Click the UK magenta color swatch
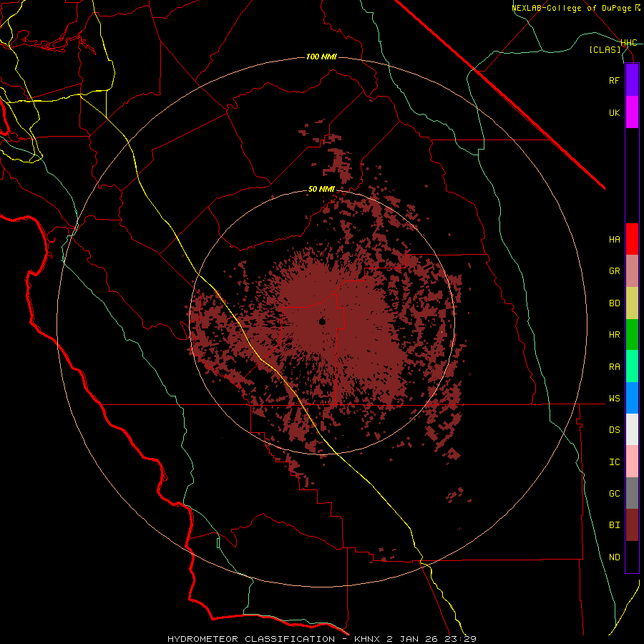 (632, 112)
